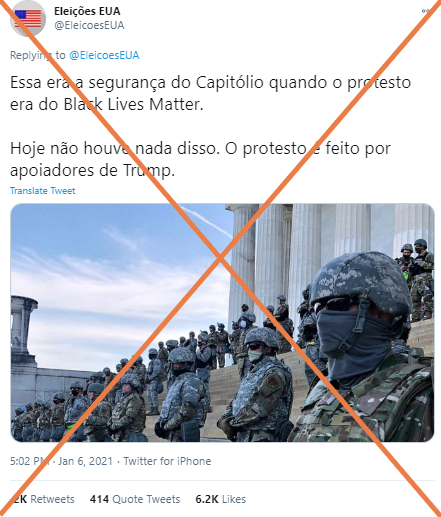Click the tweet text about apoiadores de Trump

pos(200,159)
